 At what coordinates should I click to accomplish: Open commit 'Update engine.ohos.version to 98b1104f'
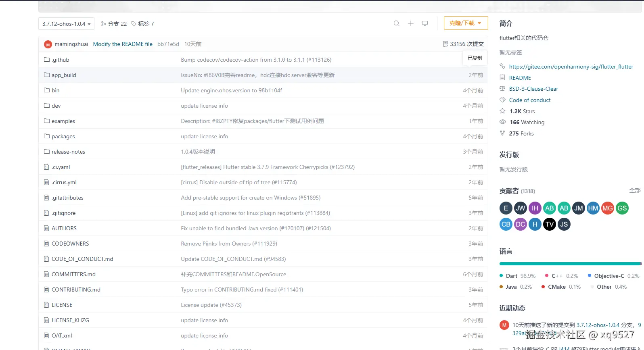coord(232,90)
